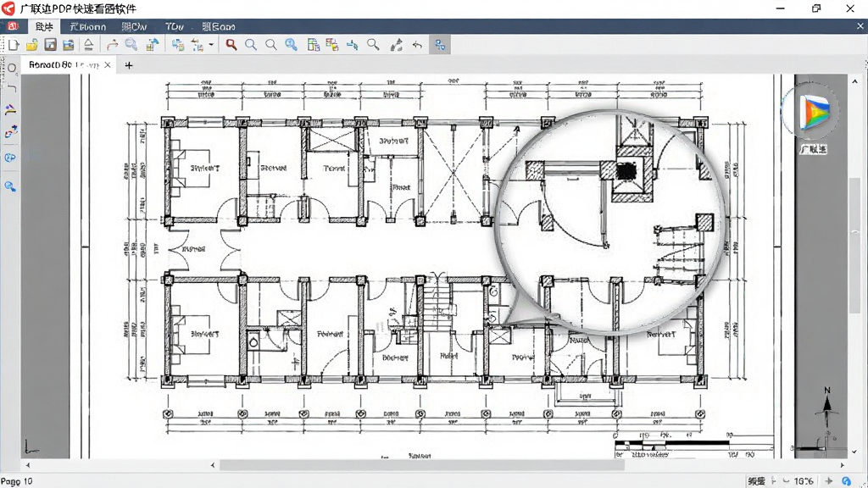Click the eject-shaped triangle toolbar icon
The width and height of the screenshot is (868, 488).
(x=88, y=45)
